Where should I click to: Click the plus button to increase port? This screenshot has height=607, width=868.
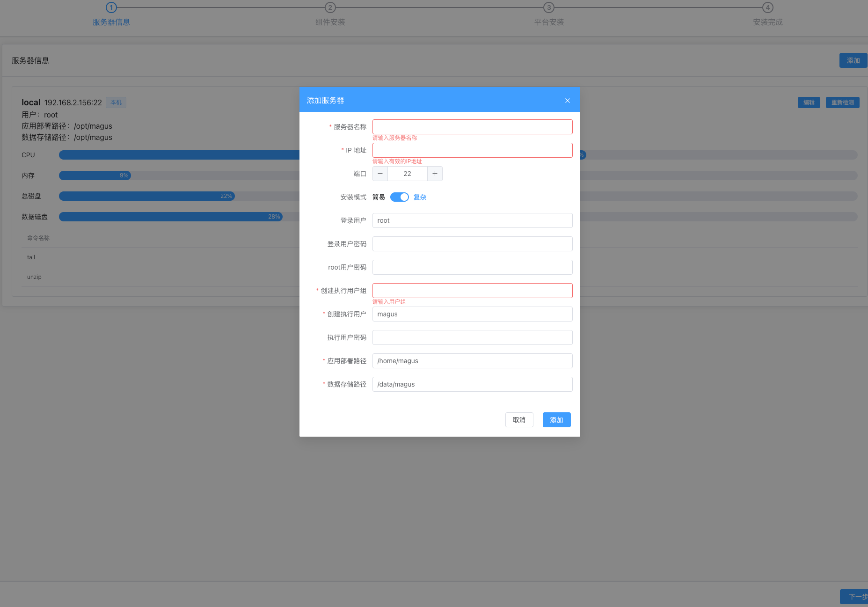[435, 174]
